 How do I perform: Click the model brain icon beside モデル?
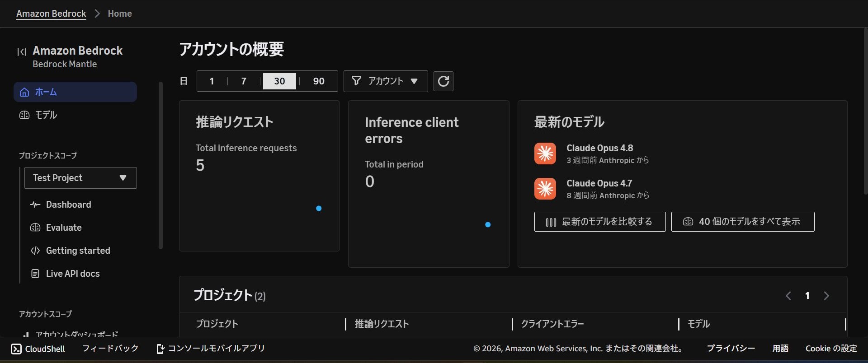pos(24,115)
